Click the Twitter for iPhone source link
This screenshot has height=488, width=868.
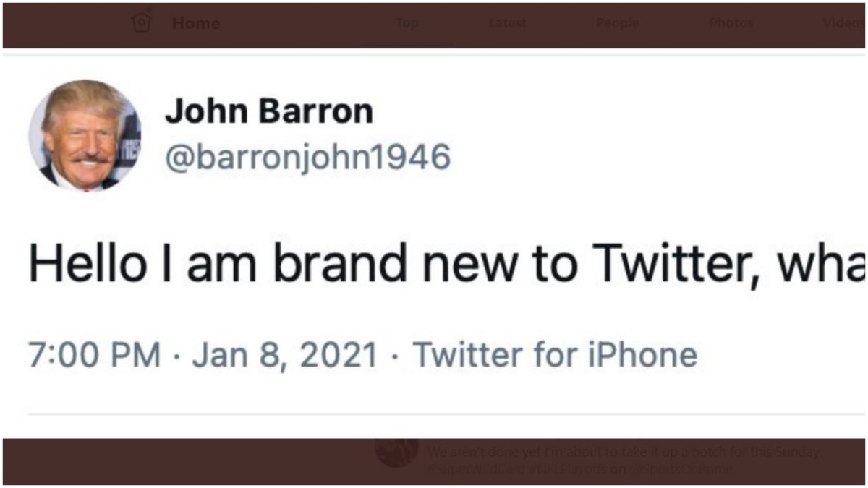[555, 355]
